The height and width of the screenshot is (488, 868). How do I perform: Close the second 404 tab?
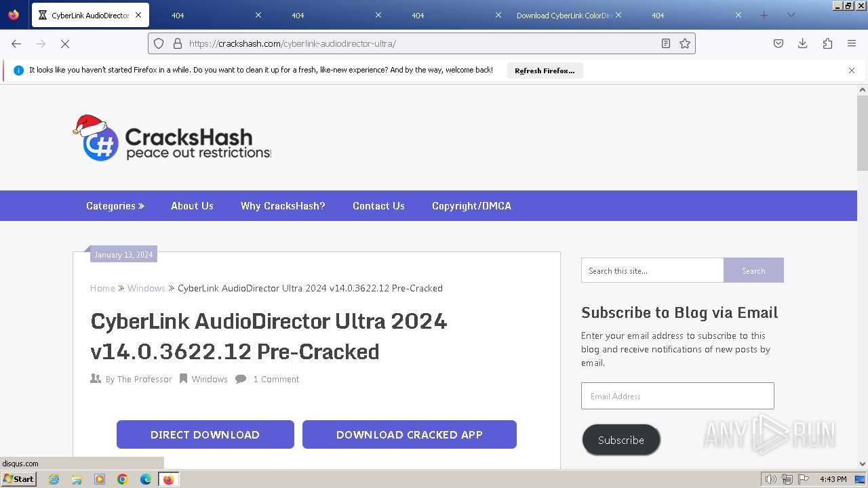click(x=378, y=15)
